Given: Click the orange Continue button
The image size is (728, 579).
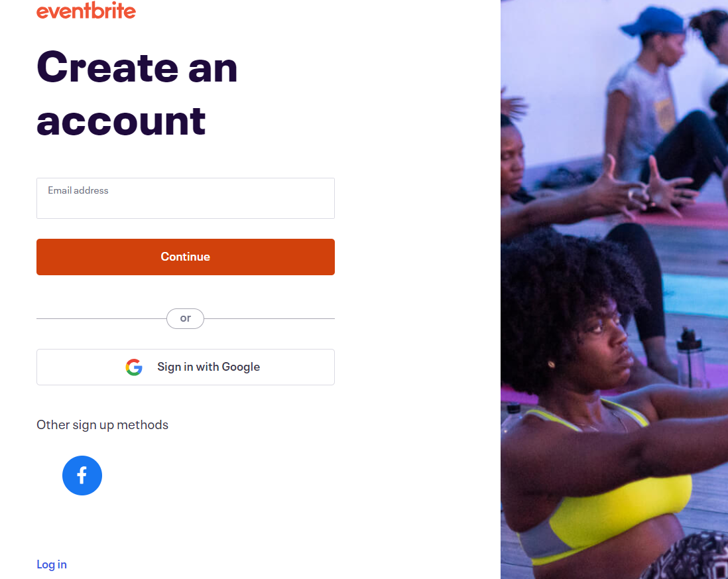Looking at the screenshot, I should 185,257.
